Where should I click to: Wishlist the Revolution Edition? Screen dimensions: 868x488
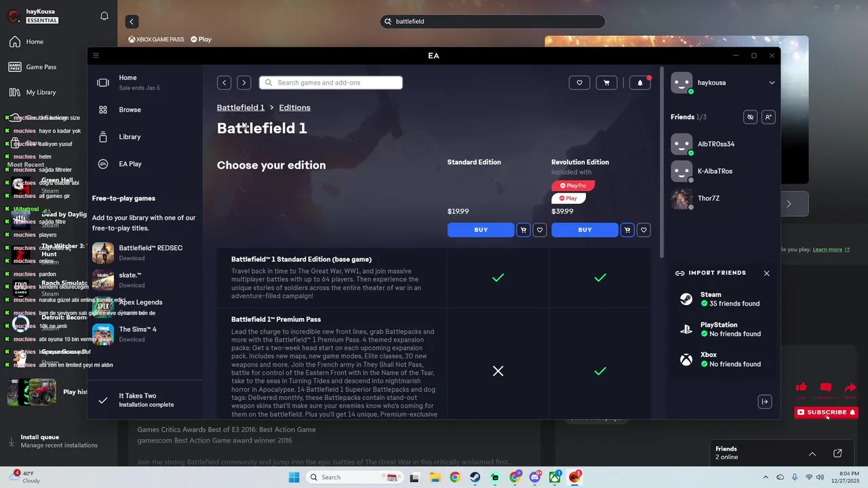(644, 230)
